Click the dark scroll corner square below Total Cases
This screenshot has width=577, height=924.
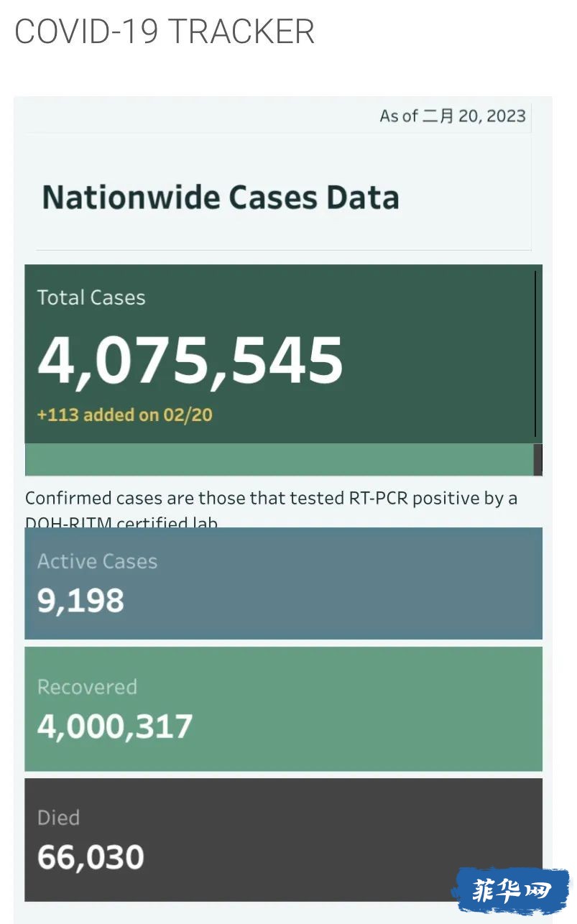click(x=537, y=460)
